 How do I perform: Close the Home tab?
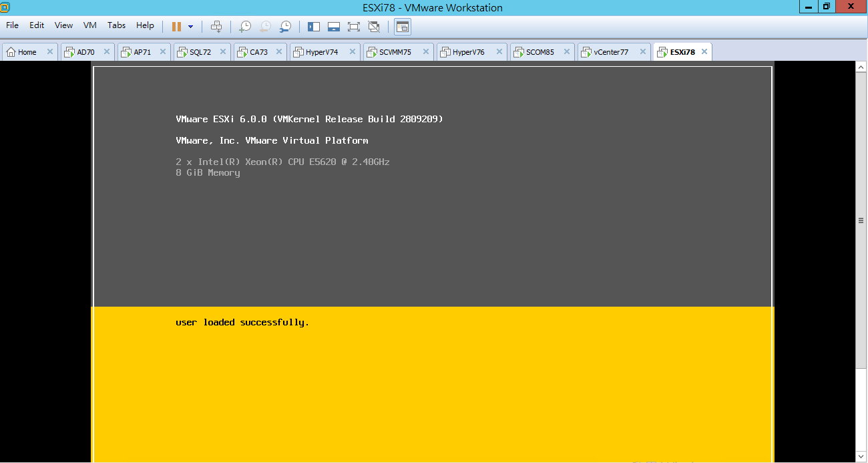pyautogui.click(x=50, y=52)
